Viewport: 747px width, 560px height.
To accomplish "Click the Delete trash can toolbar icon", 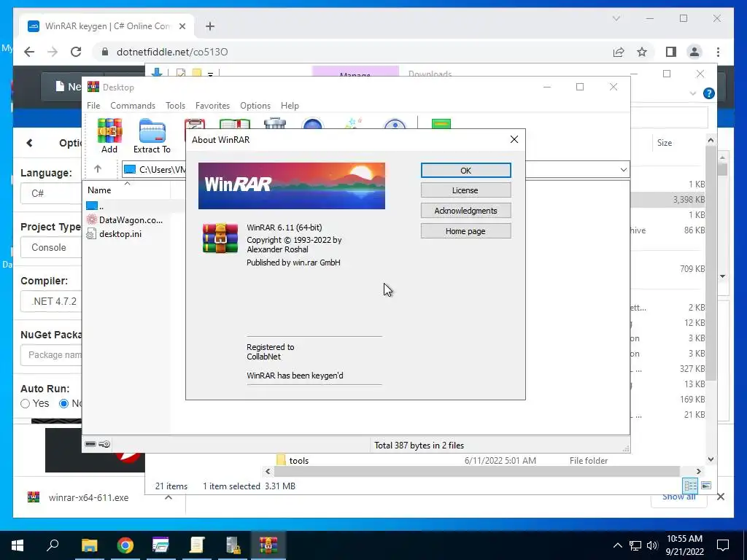I will pos(275,124).
